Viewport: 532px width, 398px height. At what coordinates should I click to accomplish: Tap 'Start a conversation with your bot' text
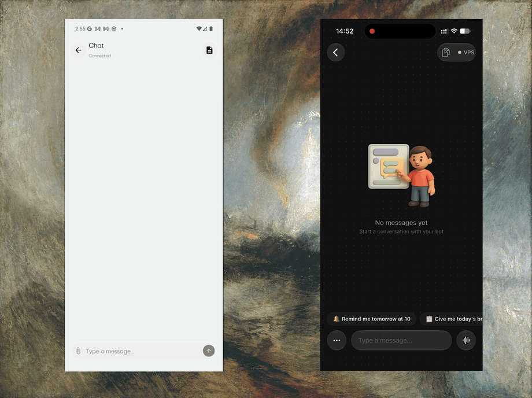[x=401, y=231]
